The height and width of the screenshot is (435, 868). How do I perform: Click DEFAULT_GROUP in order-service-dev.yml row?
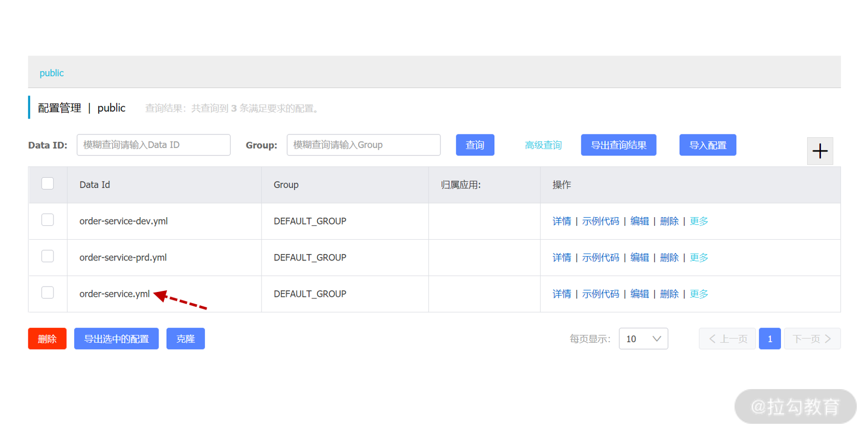(310, 221)
